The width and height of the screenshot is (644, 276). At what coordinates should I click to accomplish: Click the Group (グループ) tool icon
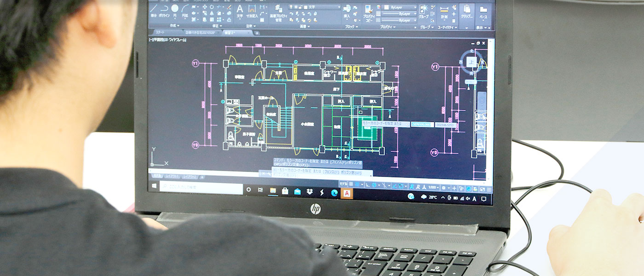[423, 11]
